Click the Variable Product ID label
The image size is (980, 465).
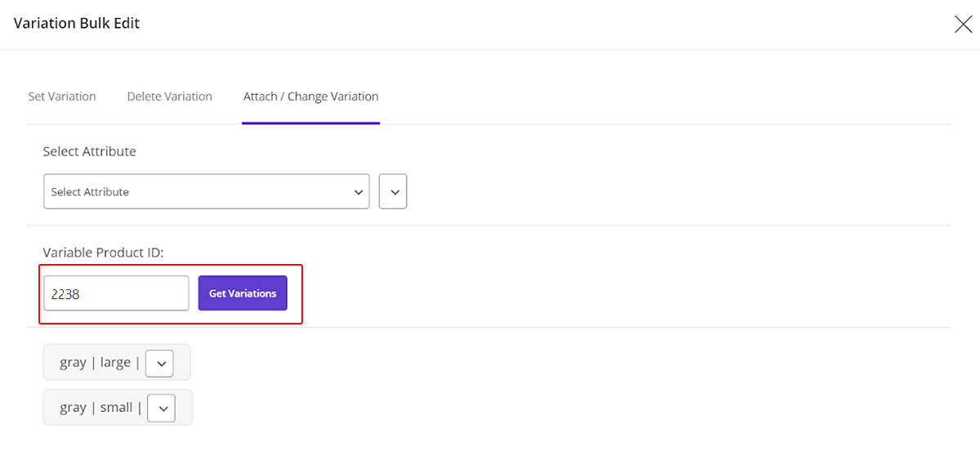pyautogui.click(x=103, y=253)
